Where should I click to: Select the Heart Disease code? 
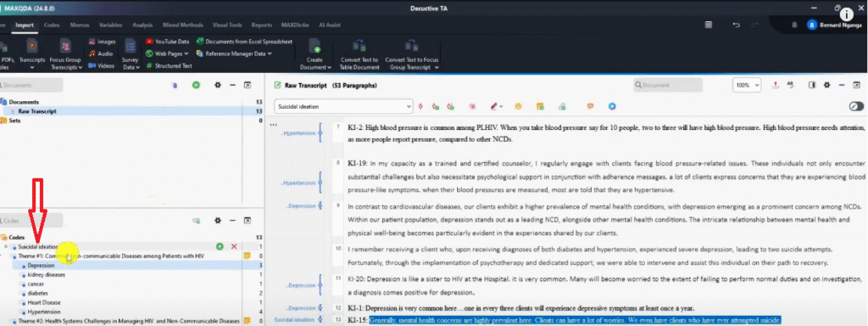44,303
